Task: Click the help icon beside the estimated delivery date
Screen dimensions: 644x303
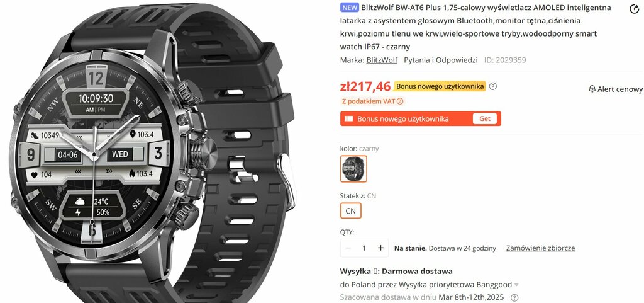Action: click(514, 298)
